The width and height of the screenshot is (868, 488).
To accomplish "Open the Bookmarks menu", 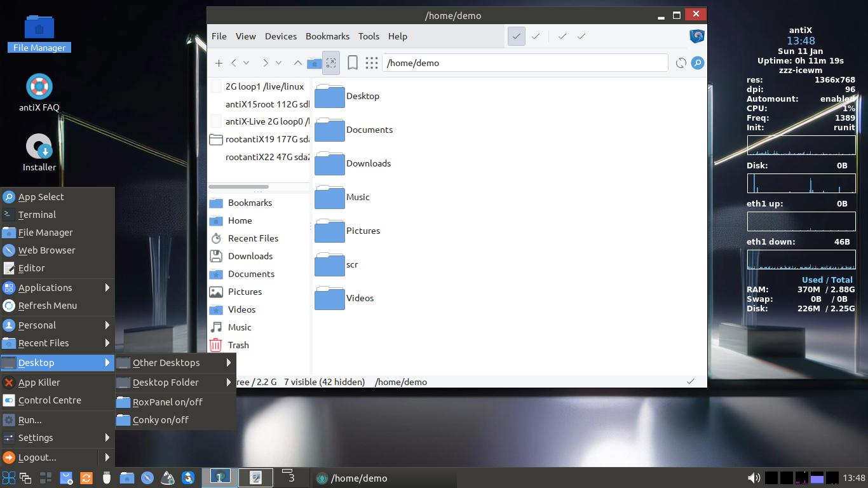I will 327,36.
